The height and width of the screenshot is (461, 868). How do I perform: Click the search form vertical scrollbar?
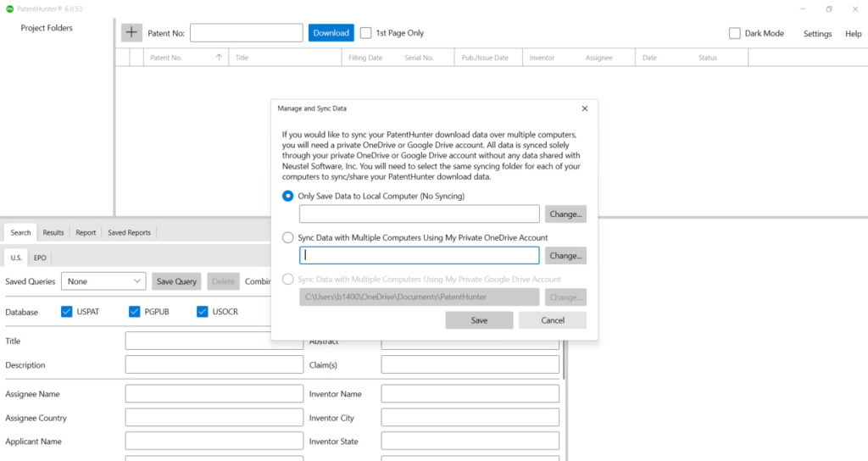tap(564, 359)
